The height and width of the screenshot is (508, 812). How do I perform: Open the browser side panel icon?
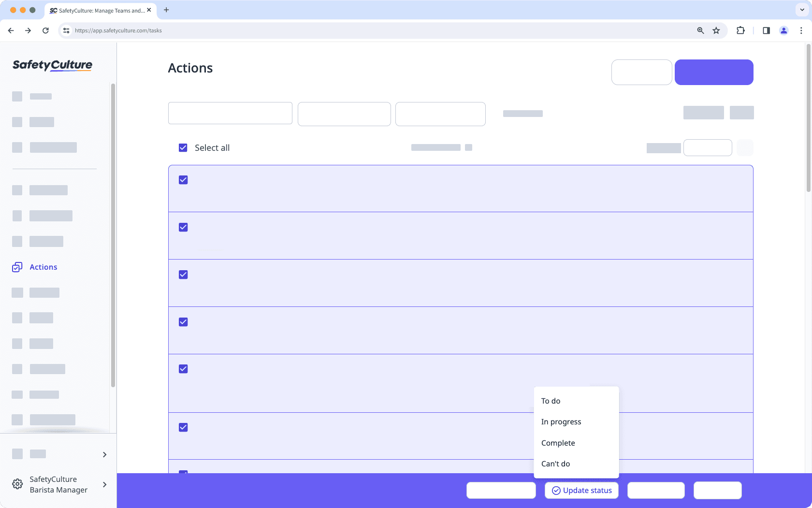click(x=766, y=30)
